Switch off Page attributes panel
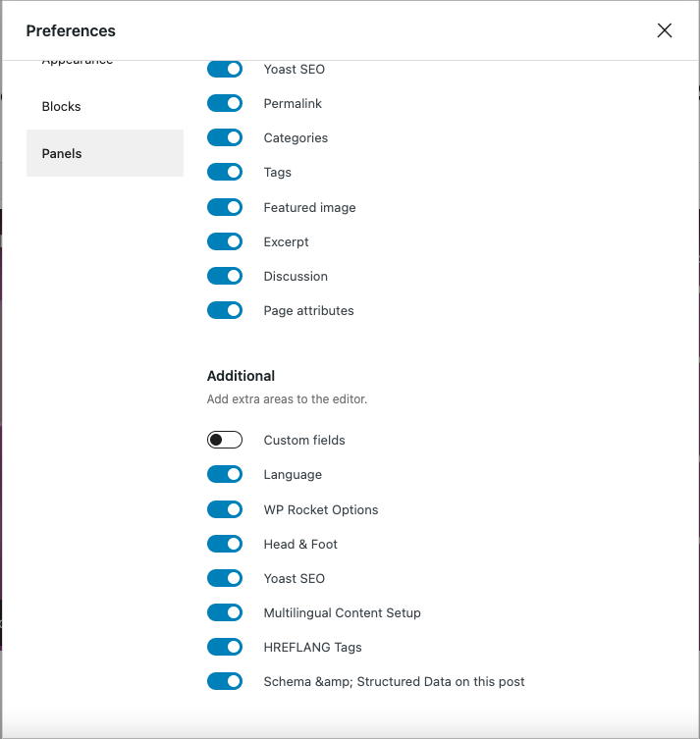Screen dimensions: 700x739 click(225, 310)
